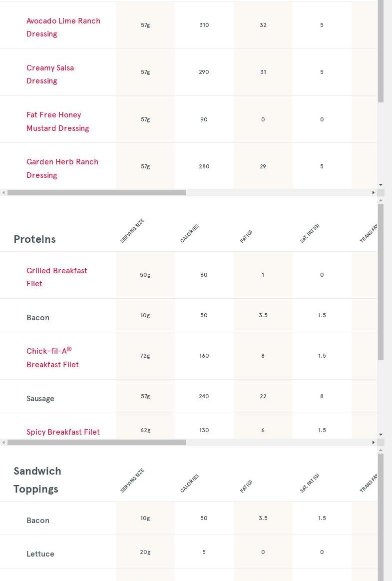Click scroll-right arrow below Garden Herb Ranch row
The width and height of the screenshot is (392, 581).
(x=374, y=192)
